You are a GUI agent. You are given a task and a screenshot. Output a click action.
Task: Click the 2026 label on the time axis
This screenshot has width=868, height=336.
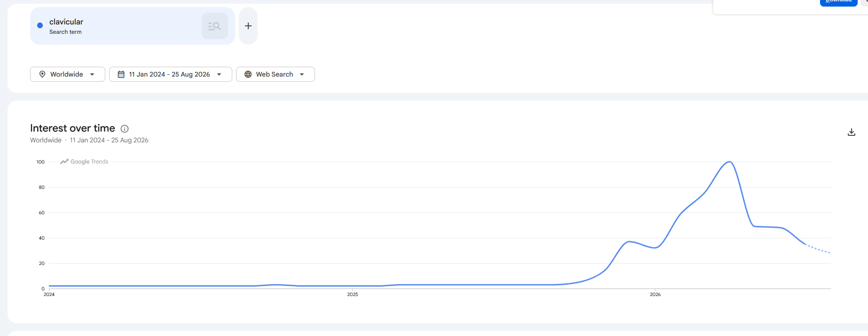[x=655, y=294]
